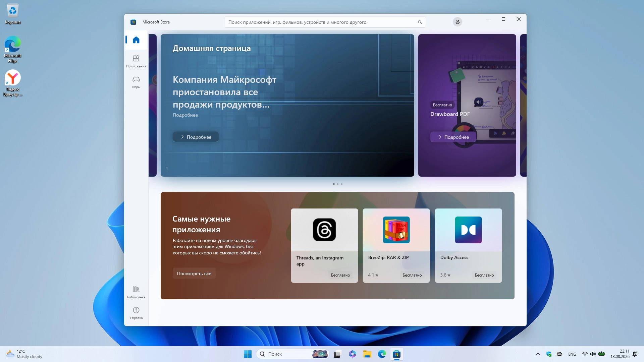Open the notification bell in tray
Screen dimensions: 644x362
coord(635,354)
